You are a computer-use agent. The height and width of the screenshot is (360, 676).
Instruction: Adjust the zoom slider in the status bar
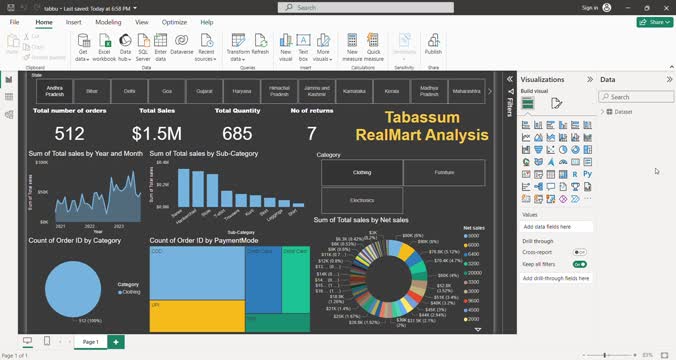pyautogui.click(x=604, y=355)
